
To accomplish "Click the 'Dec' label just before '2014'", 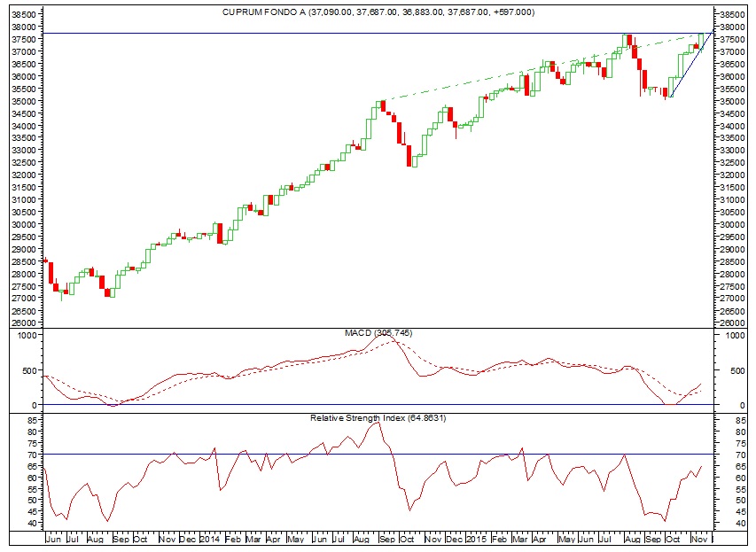I will pyautogui.click(x=188, y=539).
